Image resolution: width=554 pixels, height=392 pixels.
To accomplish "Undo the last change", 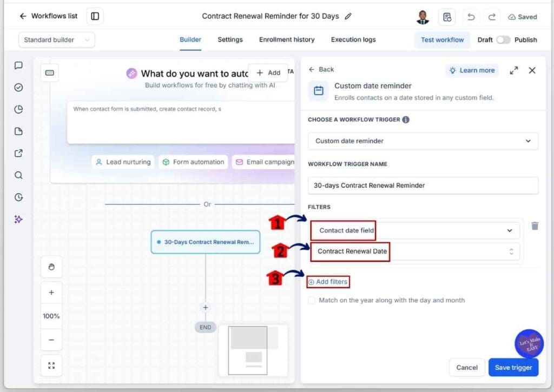I will (471, 17).
